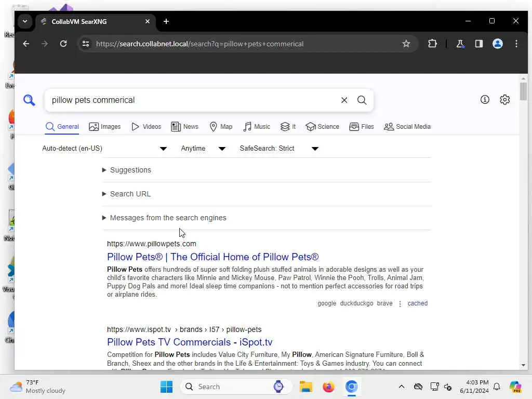Open the tab search dropdown
This screenshot has height=399, width=532.
coord(25,21)
